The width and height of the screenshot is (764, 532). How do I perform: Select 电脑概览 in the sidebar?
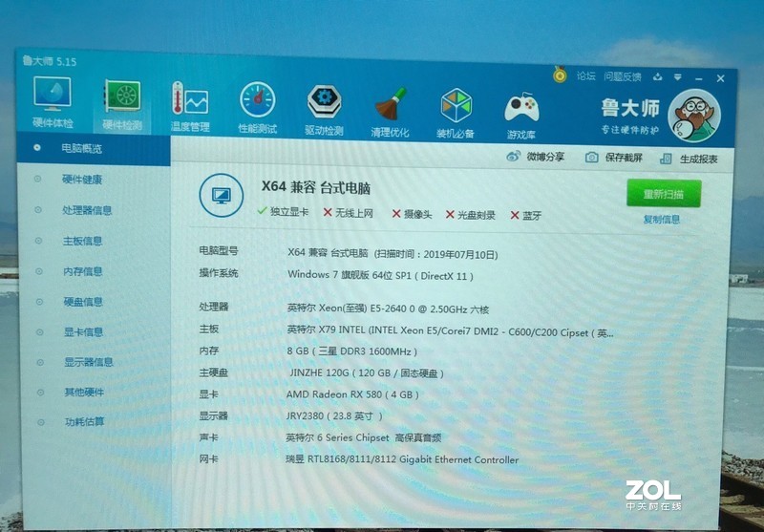pos(94,149)
